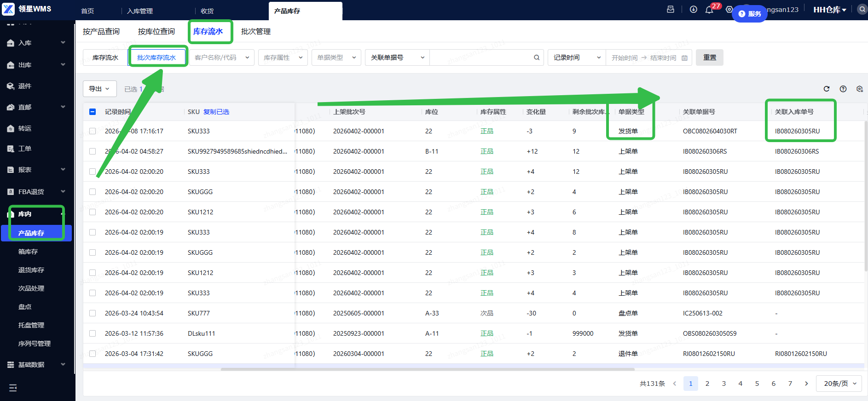The image size is (868, 401).
Task: Refresh the table with the reload icon
Action: tap(827, 89)
